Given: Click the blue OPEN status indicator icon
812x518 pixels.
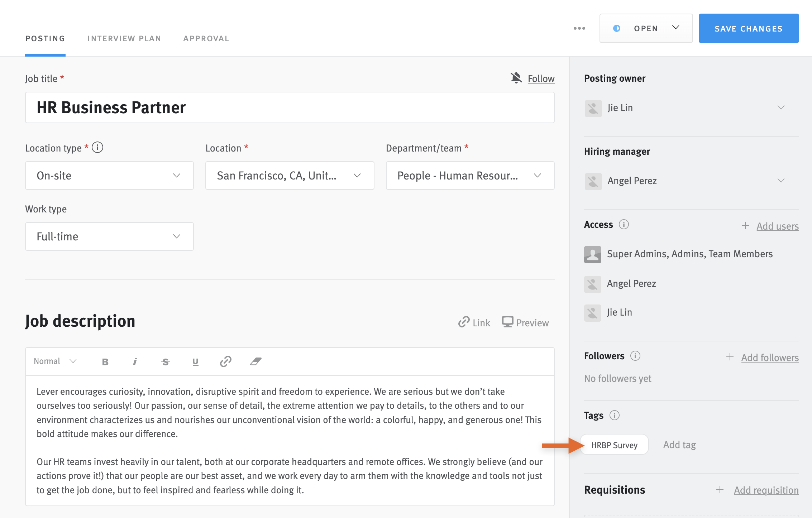Looking at the screenshot, I should pyautogui.click(x=616, y=28).
